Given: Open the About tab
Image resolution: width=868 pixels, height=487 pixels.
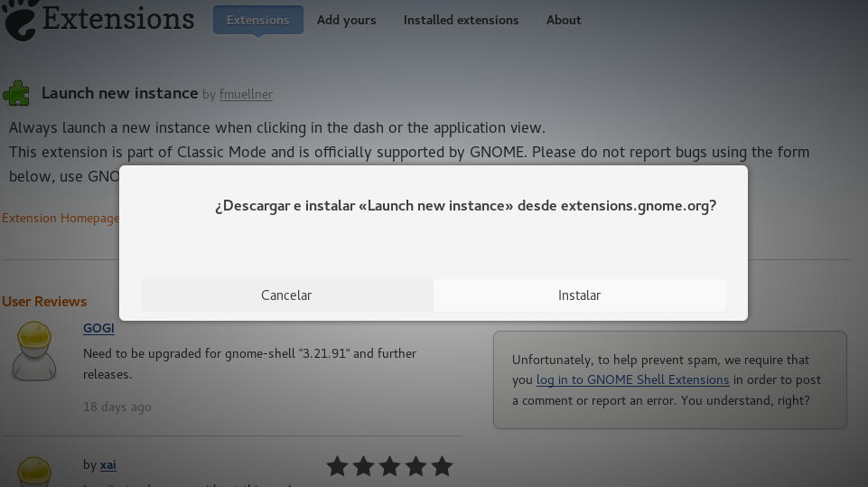Looking at the screenshot, I should (x=564, y=20).
